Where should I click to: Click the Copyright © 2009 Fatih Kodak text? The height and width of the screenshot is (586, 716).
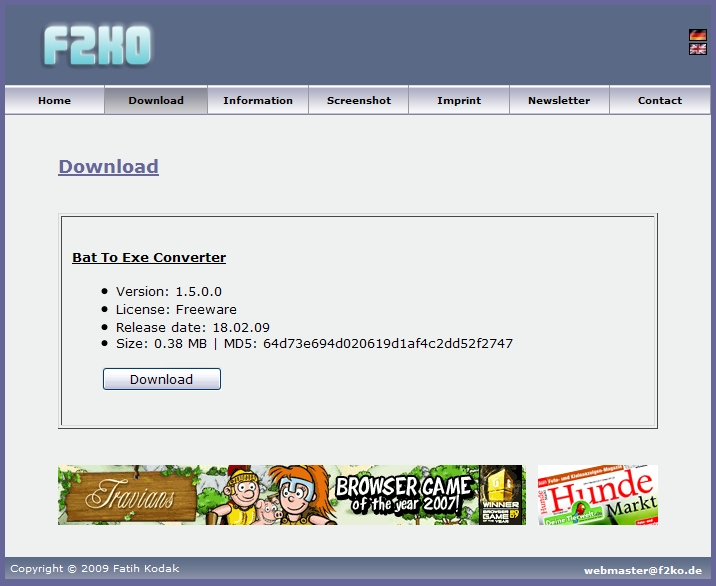[x=95, y=569]
